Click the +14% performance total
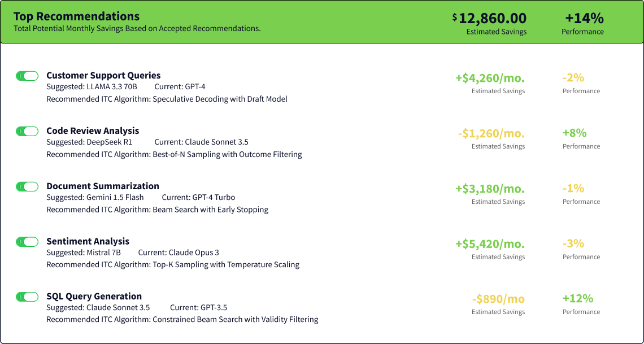 (x=585, y=19)
